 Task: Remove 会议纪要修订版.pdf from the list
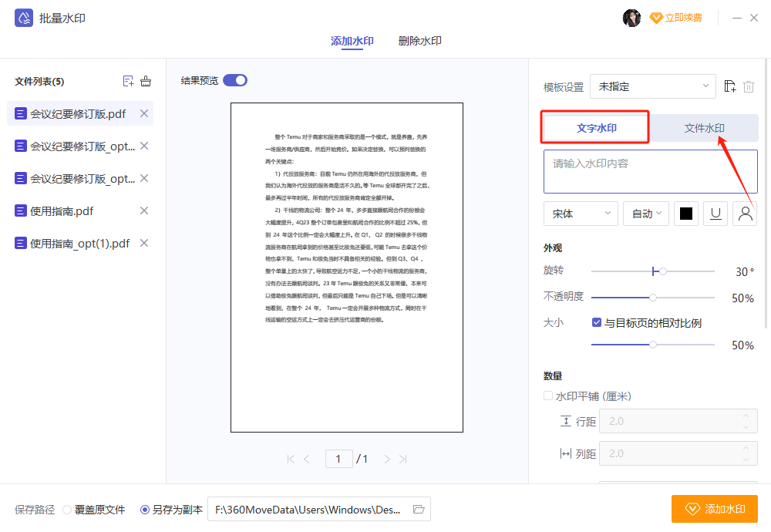click(143, 114)
